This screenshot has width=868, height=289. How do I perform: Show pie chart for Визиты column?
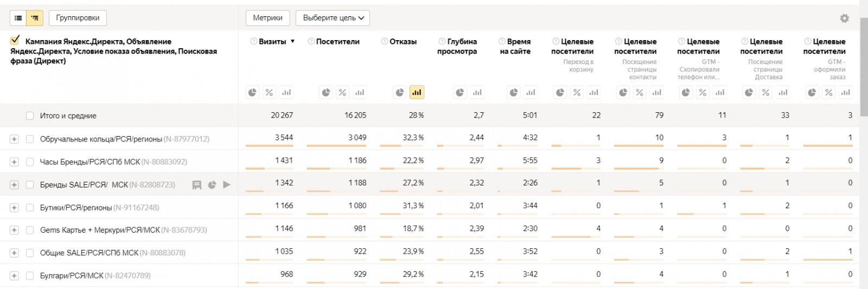[252, 93]
